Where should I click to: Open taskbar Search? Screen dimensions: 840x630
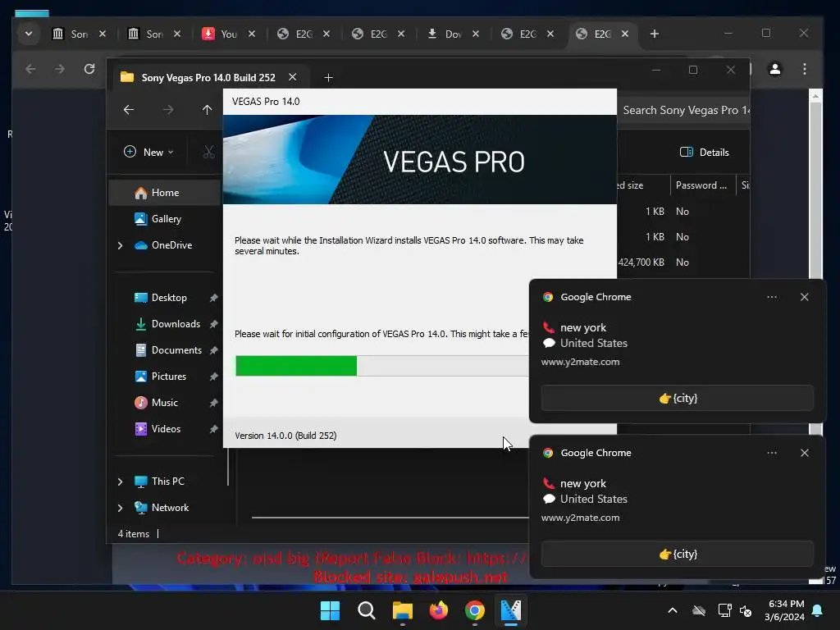coord(367,610)
